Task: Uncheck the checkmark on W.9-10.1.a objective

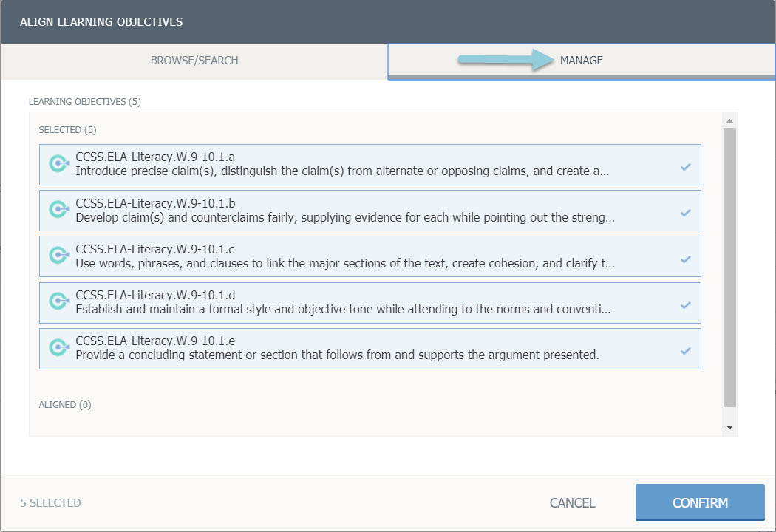Action: [685, 168]
